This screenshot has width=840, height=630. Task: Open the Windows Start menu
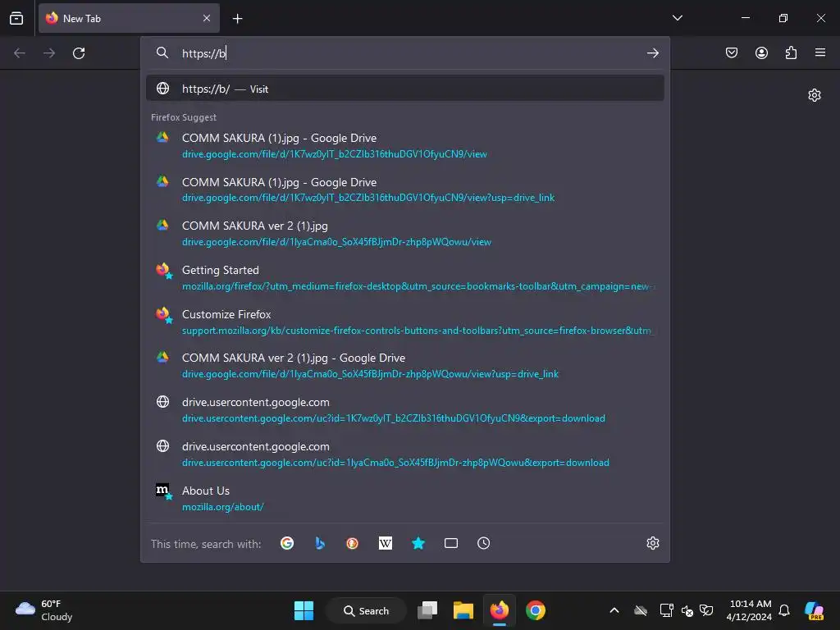tap(304, 610)
